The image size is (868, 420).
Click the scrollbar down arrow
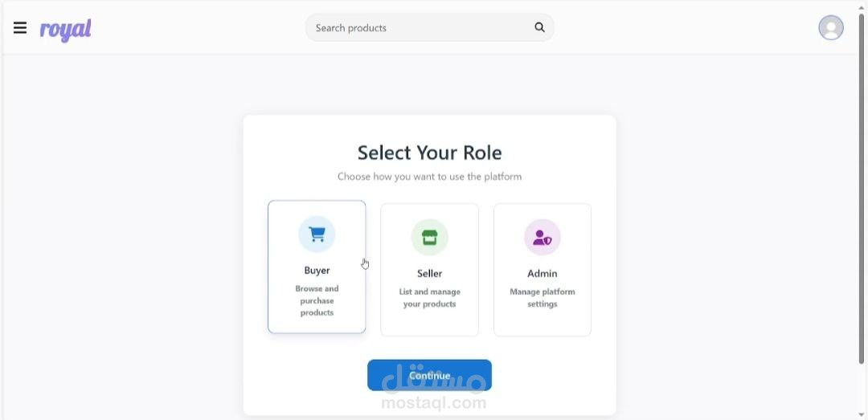pyautogui.click(x=862, y=414)
